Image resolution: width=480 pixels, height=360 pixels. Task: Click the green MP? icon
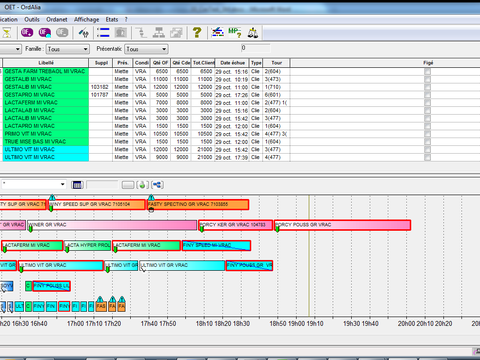click(x=235, y=33)
